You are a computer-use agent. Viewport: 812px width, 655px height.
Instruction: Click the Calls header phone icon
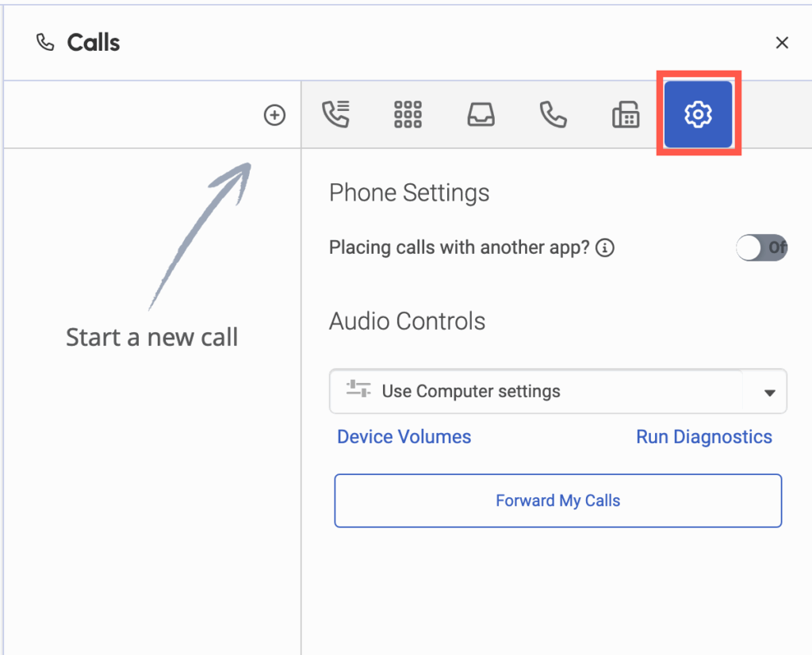(x=44, y=42)
